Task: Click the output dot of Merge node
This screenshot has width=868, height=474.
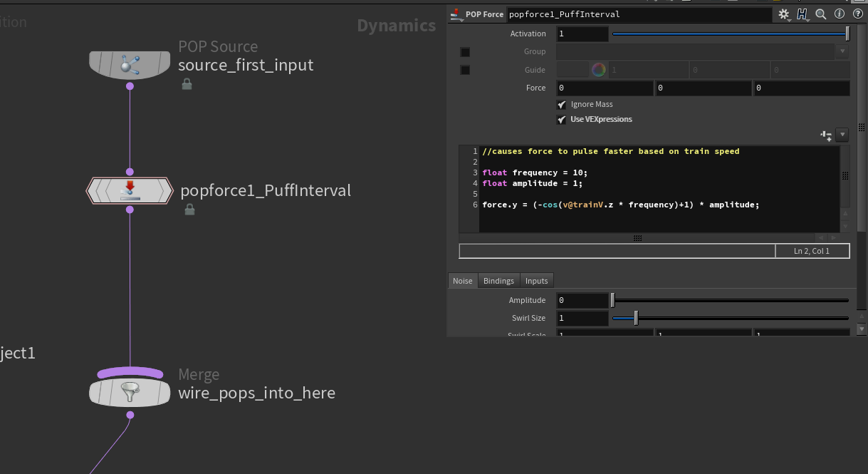Action: [130, 414]
